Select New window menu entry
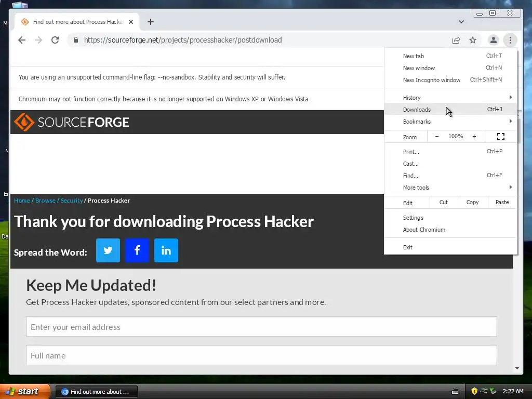This screenshot has height=399, width=532. point(450,68)
